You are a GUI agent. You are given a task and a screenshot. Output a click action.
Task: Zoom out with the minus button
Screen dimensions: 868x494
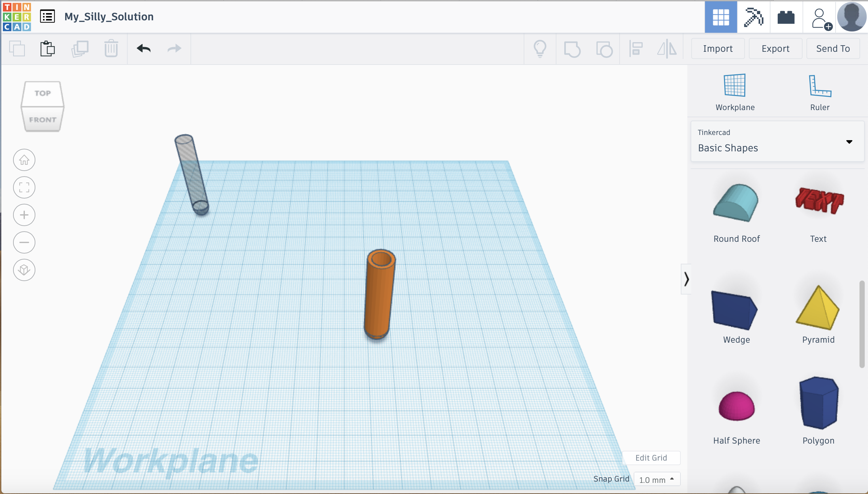tap(24, 242)
